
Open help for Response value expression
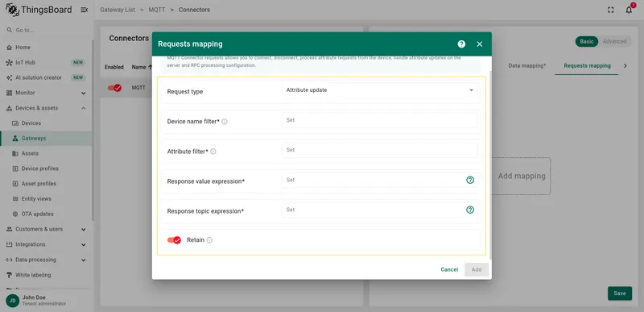[470, 180]
